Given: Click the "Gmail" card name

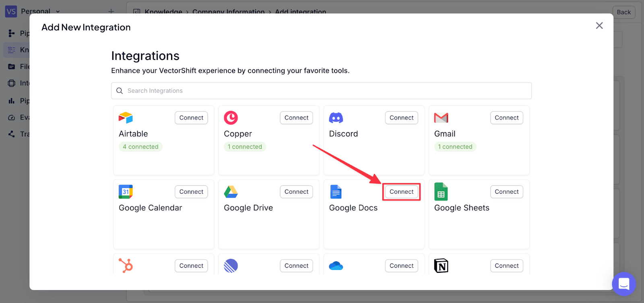Looking at the screenshot, I should tap(445, 134).
